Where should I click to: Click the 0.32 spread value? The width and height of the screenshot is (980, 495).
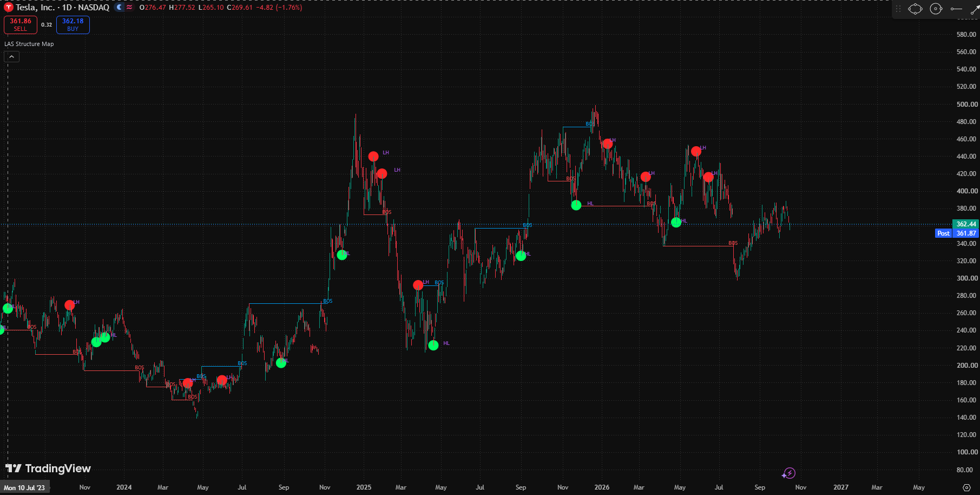tap(47, 25)
